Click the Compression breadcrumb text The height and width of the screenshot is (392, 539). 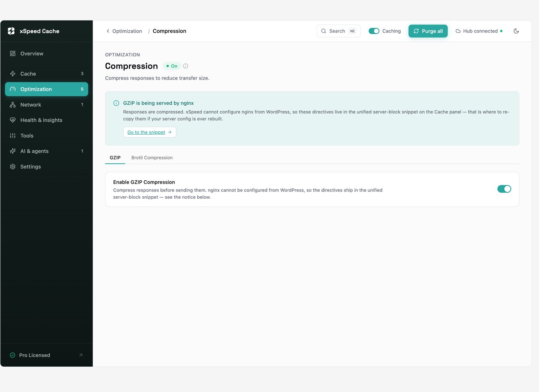[169, 31]
